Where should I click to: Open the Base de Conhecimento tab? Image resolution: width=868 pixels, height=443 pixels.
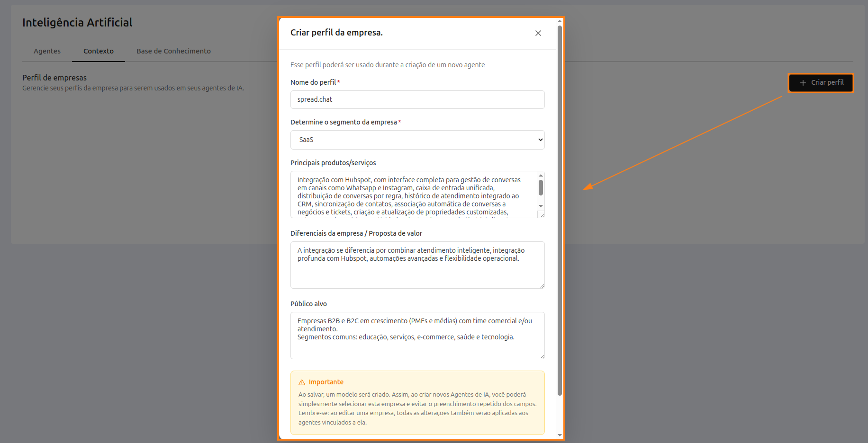tap(173, 51)
